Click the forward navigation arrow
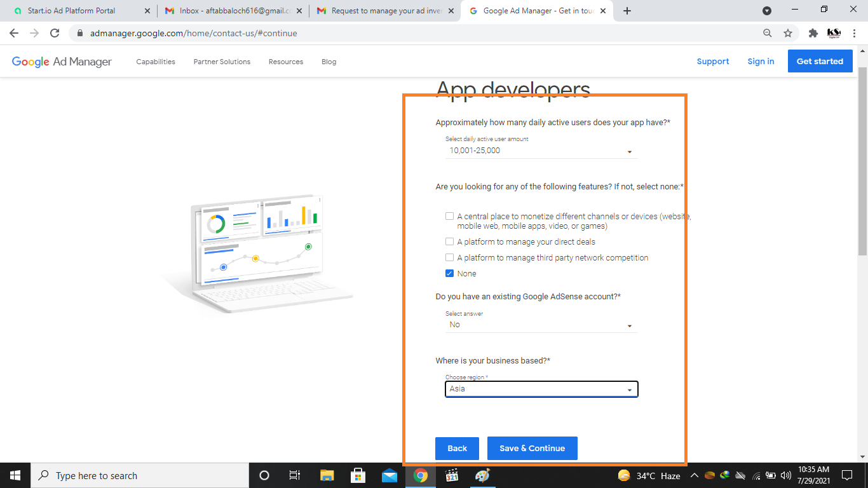 pyautogui.click(x=34, y=33)
